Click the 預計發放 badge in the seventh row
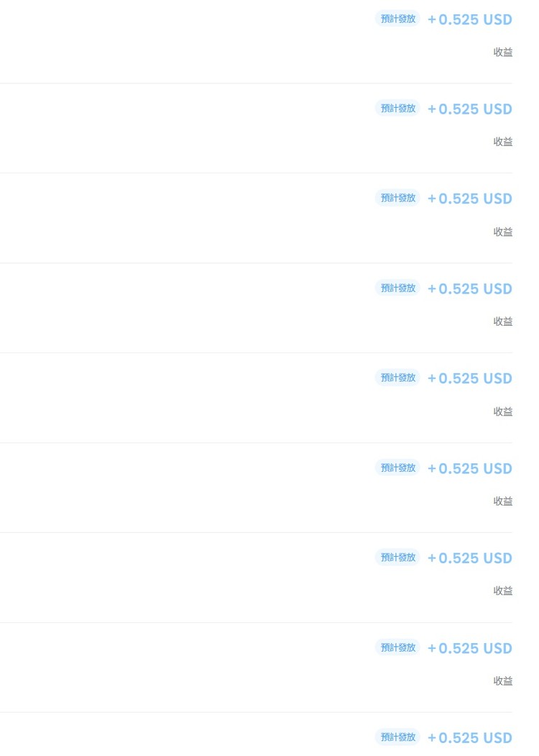 click(397, 557)
